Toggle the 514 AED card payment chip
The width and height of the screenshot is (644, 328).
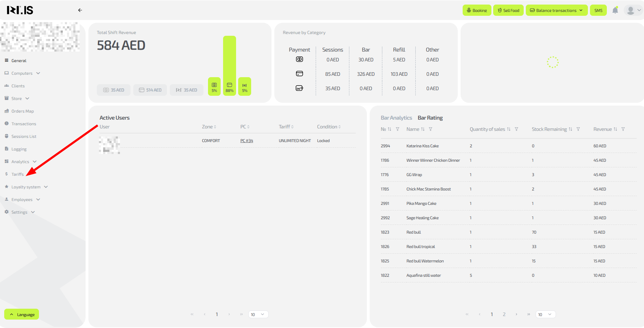tap(150, 90)
